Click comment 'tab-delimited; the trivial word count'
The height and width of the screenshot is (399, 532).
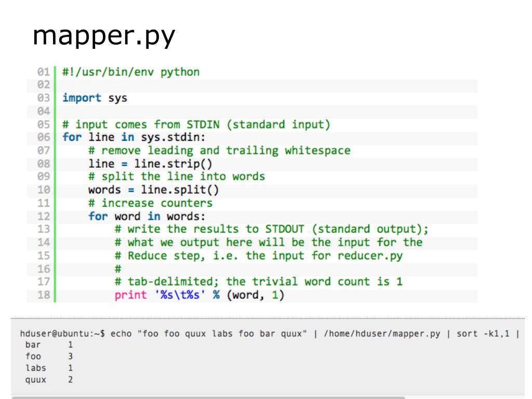pyautogui.click(x=259, y=282)
